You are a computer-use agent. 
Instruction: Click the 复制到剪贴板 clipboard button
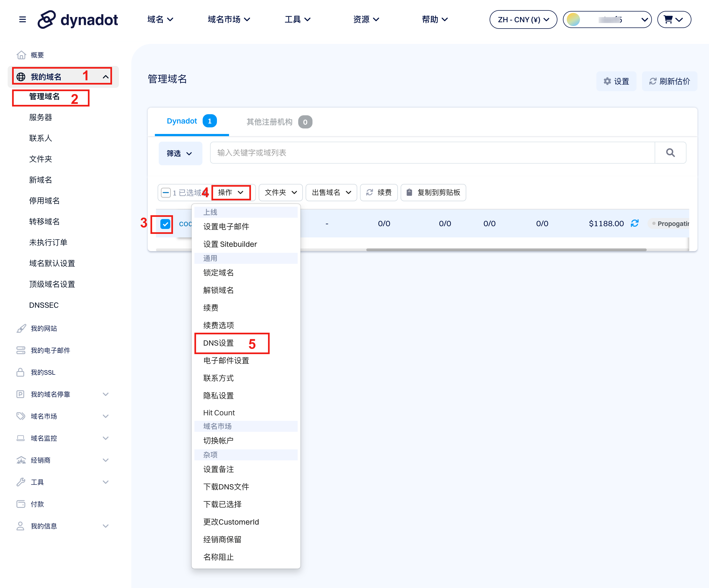(433, 192)
